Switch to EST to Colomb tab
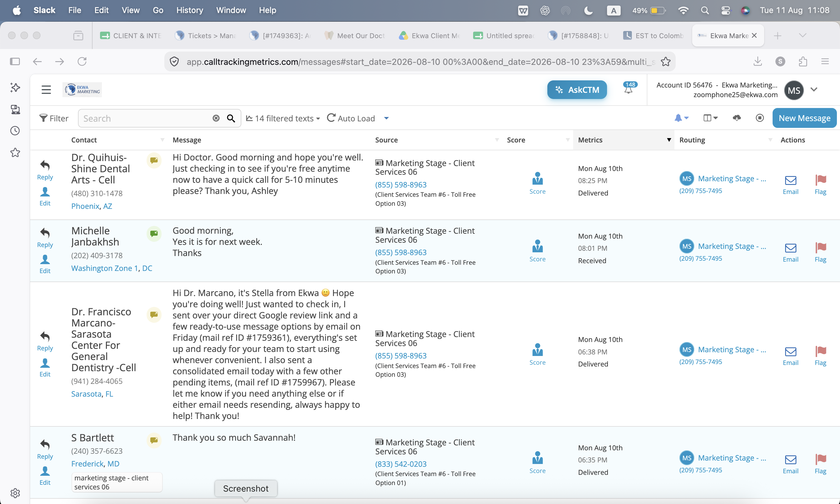The height and width of the screenshot is (504, 840). tap(653, 36)
